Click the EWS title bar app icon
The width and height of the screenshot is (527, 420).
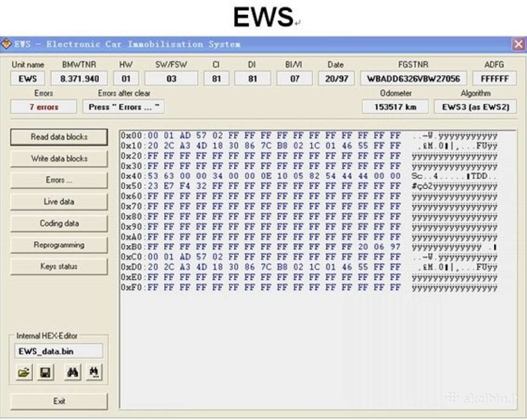pos(6,44)
